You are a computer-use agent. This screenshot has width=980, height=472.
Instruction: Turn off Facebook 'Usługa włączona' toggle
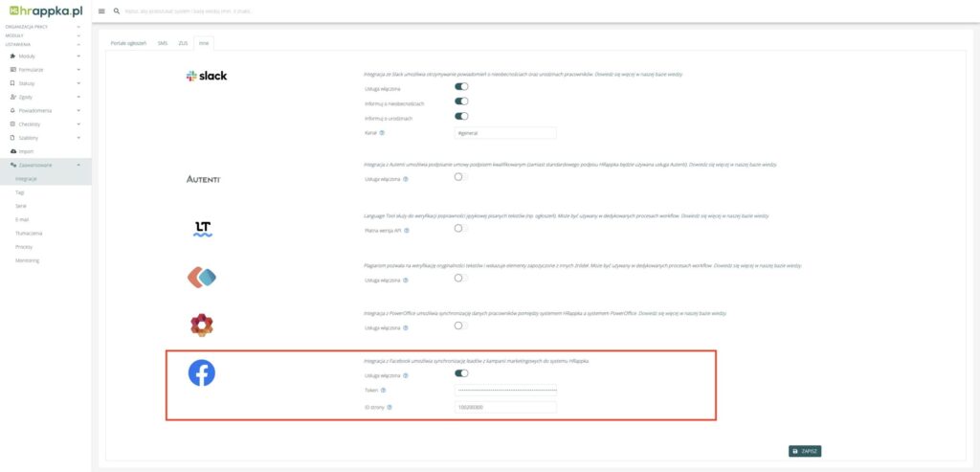tap(461, 374)
